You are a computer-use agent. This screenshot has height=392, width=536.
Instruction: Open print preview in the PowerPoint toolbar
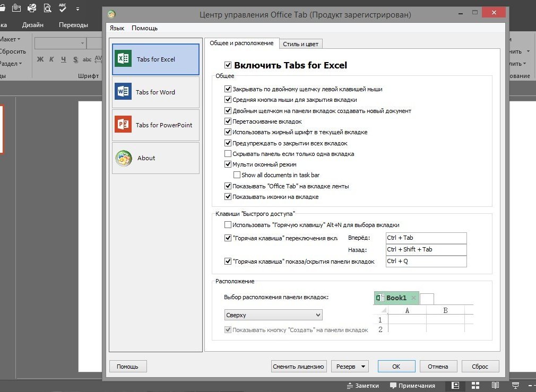click(48, 7)
